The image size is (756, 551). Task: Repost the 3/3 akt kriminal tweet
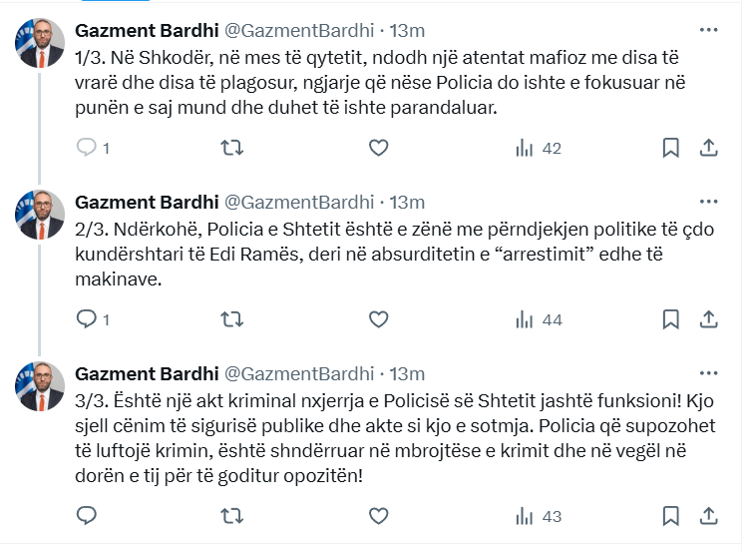point(231,516)
